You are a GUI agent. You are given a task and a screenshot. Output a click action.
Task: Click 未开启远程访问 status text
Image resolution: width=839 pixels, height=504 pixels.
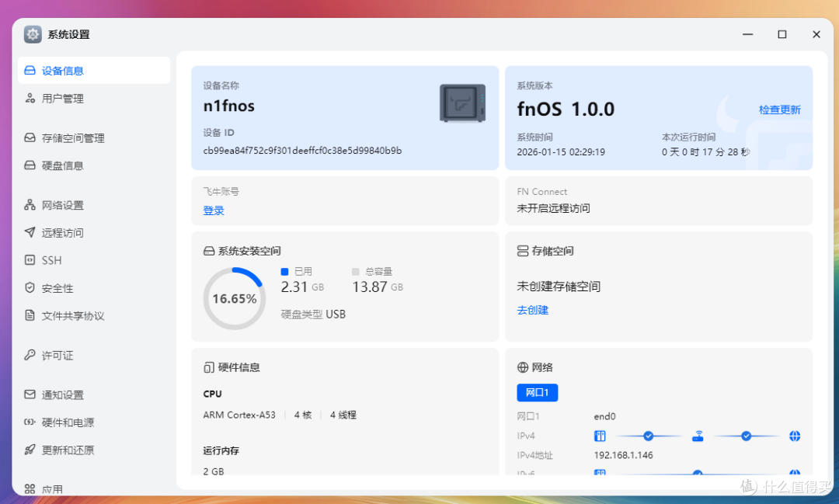(553, 208)
